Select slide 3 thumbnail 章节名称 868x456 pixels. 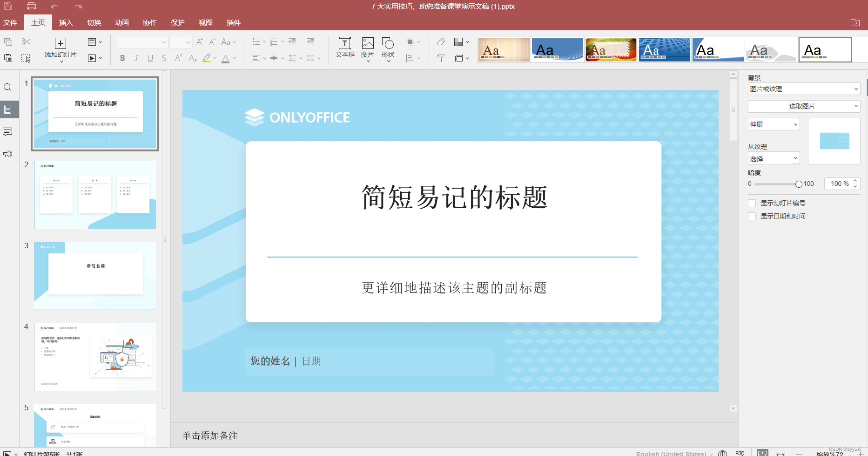pos(95,276)
